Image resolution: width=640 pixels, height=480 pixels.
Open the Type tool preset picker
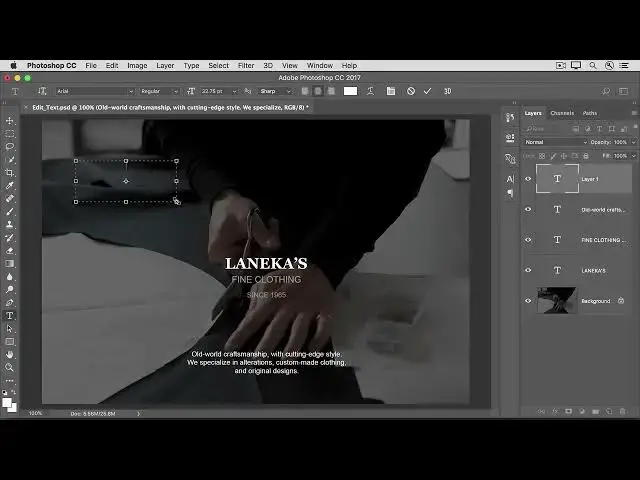click(x=15, y=91)
